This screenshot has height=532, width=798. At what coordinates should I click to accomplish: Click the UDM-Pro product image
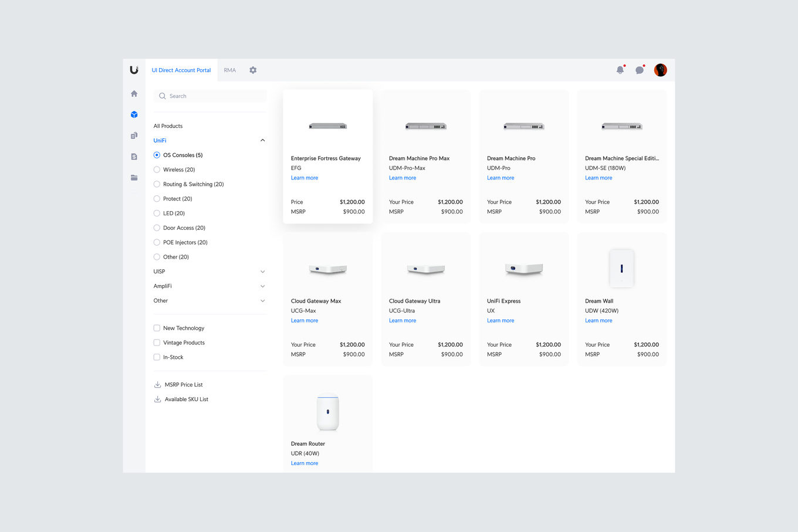coord(524,126)
